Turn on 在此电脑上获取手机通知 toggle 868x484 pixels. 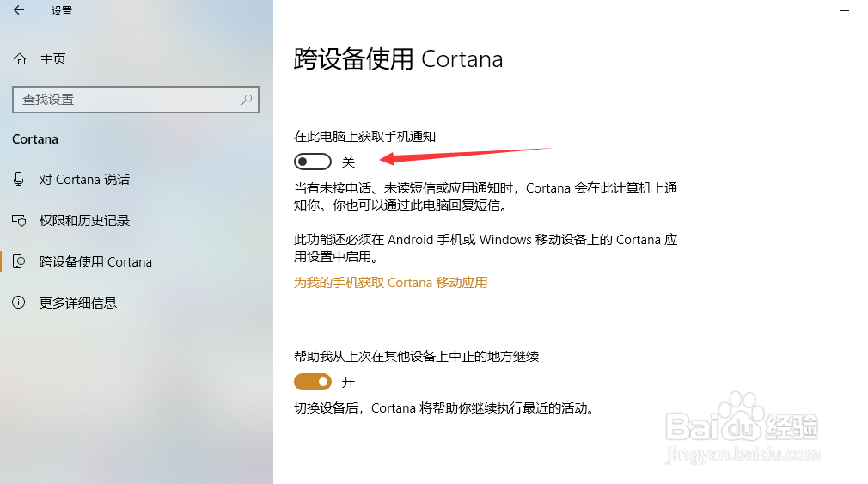(x=313, y=162)
